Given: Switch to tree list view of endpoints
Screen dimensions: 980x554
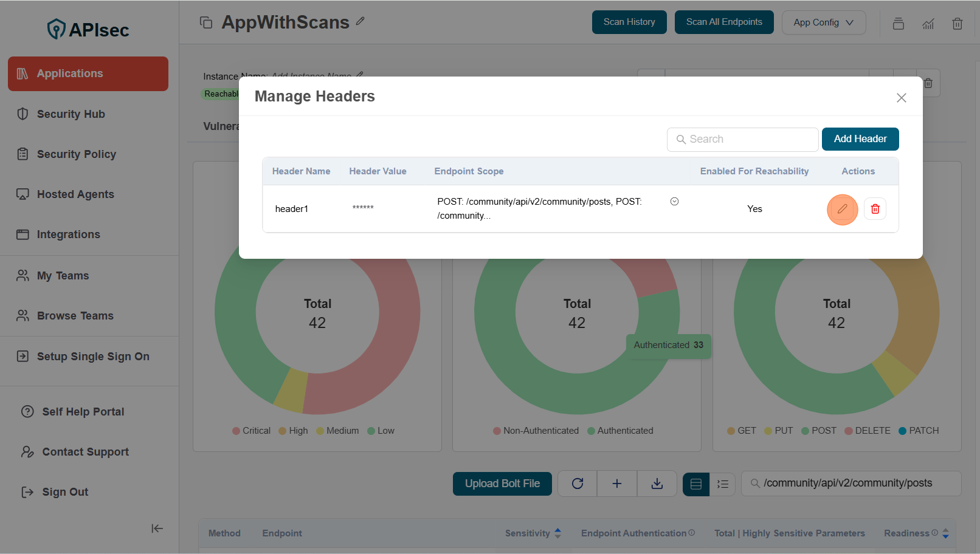Looking at the screenshot, I should pyautogui.click(x=723, y=484).
